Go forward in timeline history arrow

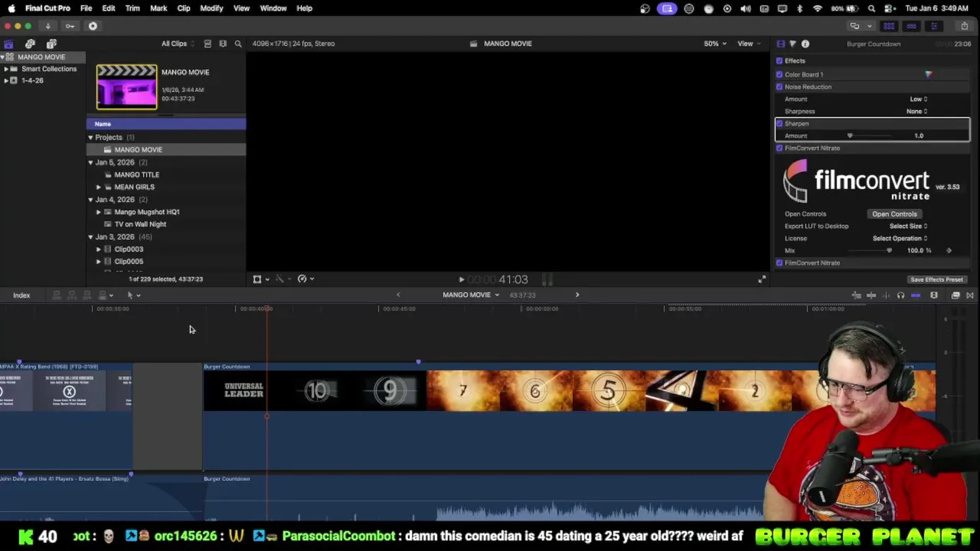pos(577,295)
